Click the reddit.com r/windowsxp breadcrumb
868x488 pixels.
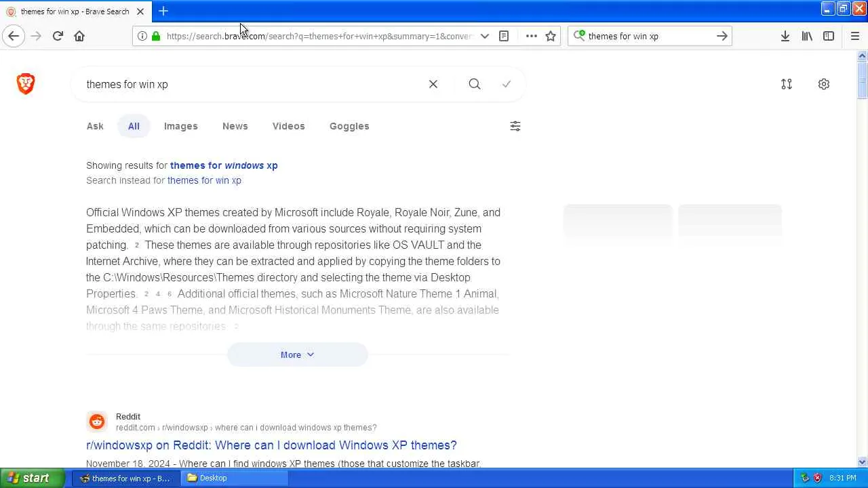(246, 428)
